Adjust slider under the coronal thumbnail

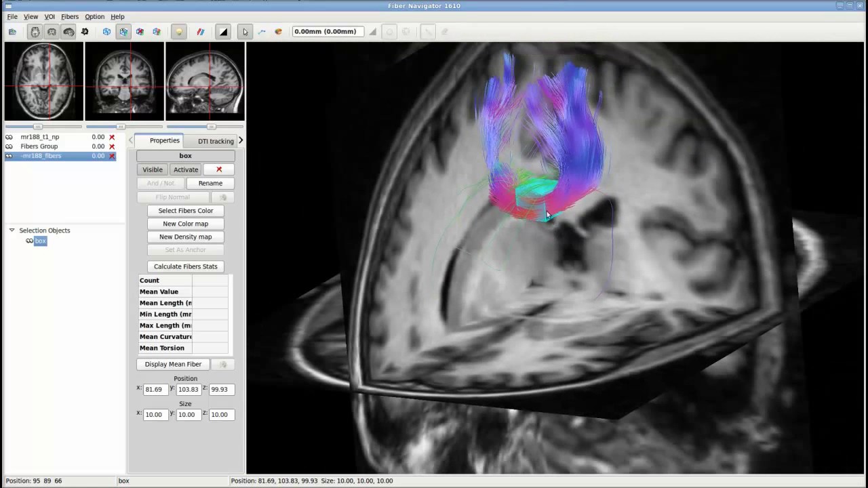[x=124, y=127]
